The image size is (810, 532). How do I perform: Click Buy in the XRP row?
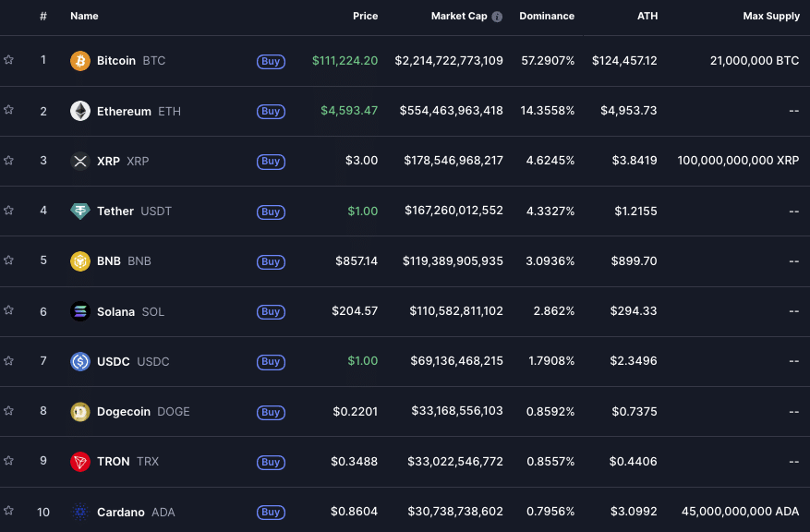(x=271, y=162)
